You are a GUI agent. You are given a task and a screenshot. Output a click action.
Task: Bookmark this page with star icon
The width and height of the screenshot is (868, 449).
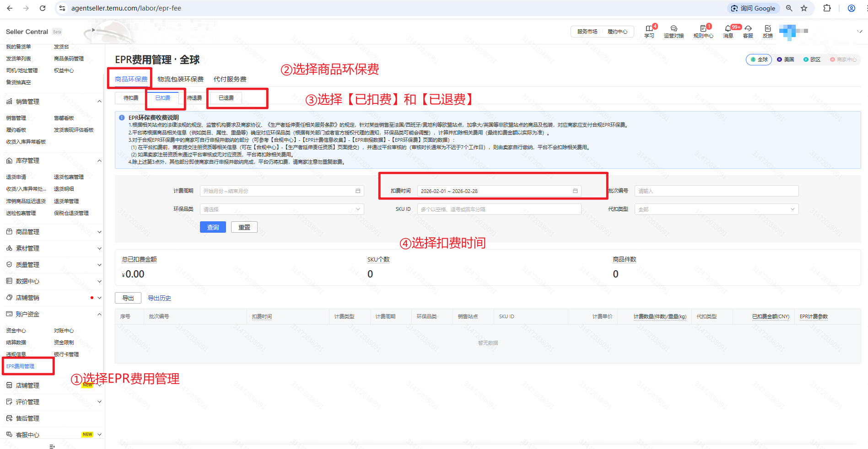tap(804, 8)
